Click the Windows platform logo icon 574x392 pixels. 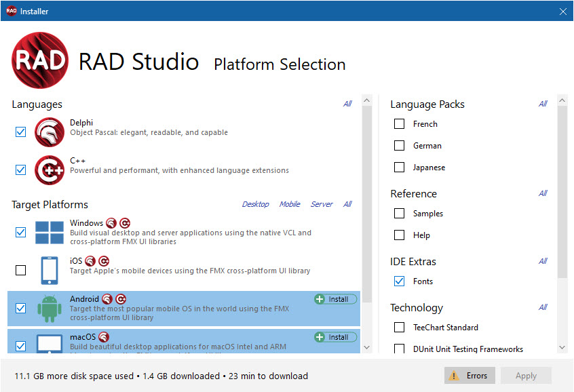point(50,233)
